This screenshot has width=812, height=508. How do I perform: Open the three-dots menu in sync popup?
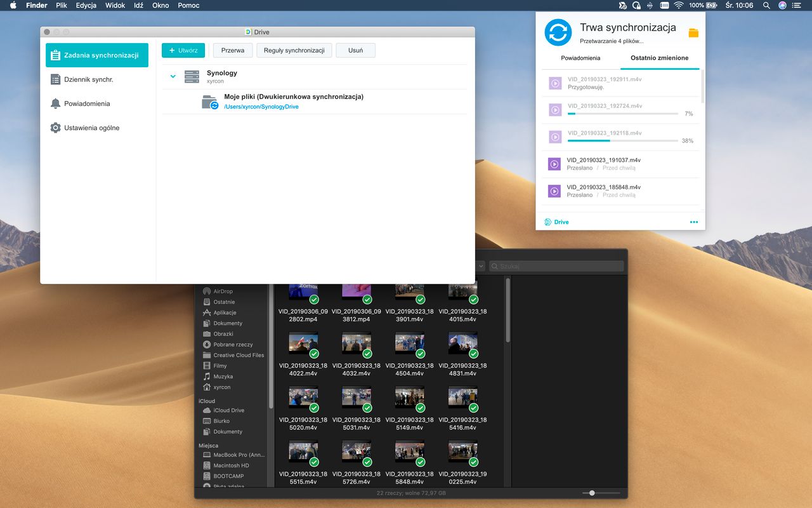coord(693,222)
